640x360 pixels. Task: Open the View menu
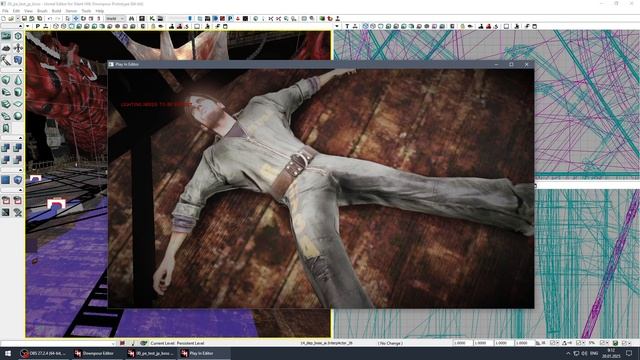click(x=29, y=11)
